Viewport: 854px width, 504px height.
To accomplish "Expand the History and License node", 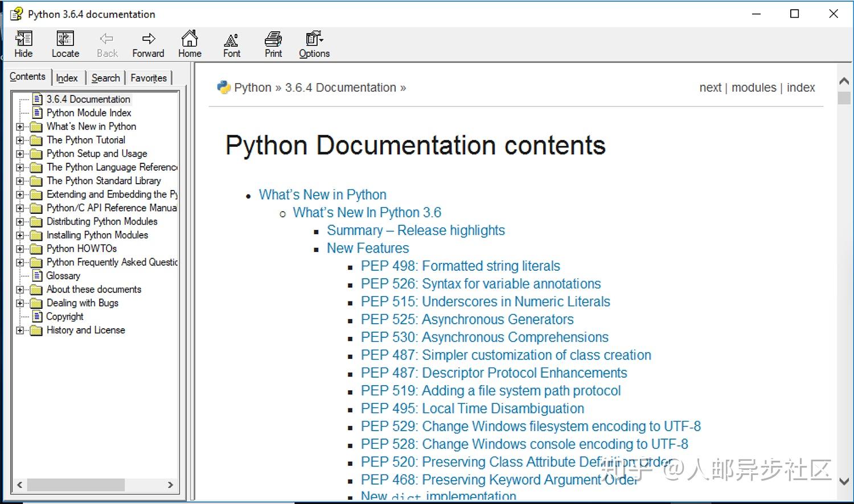I will click(20, 331).
